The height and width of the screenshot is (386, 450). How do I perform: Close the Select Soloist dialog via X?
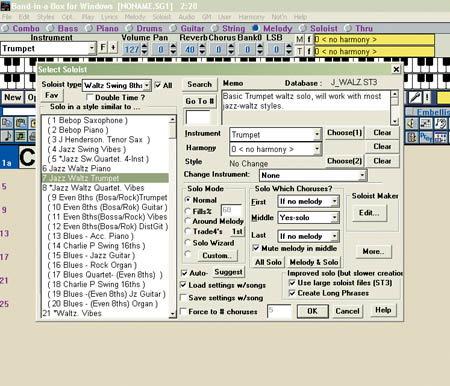(396, 69)
